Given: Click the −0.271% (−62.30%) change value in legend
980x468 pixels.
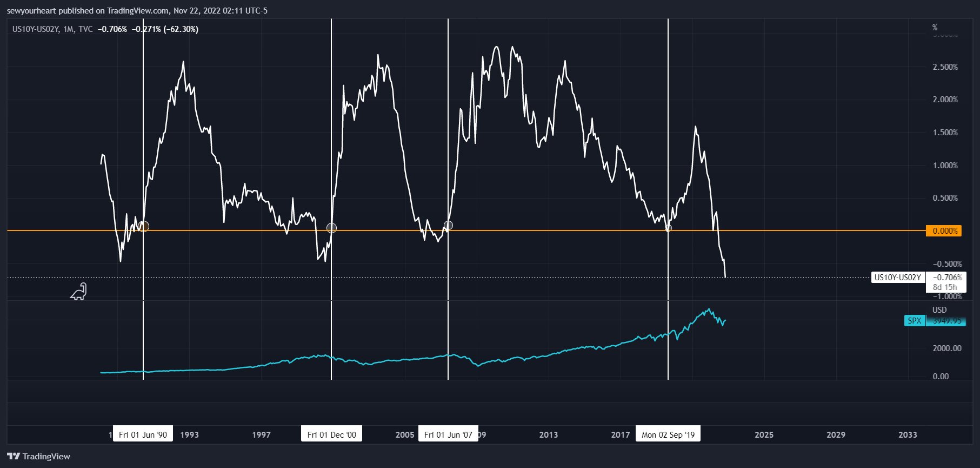Looking at the screenshot, I should 165,29.
